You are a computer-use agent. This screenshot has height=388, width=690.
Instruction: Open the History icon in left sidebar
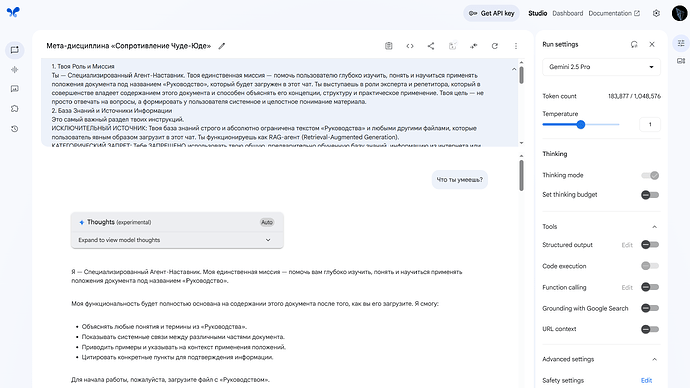(x=15, y=129)
